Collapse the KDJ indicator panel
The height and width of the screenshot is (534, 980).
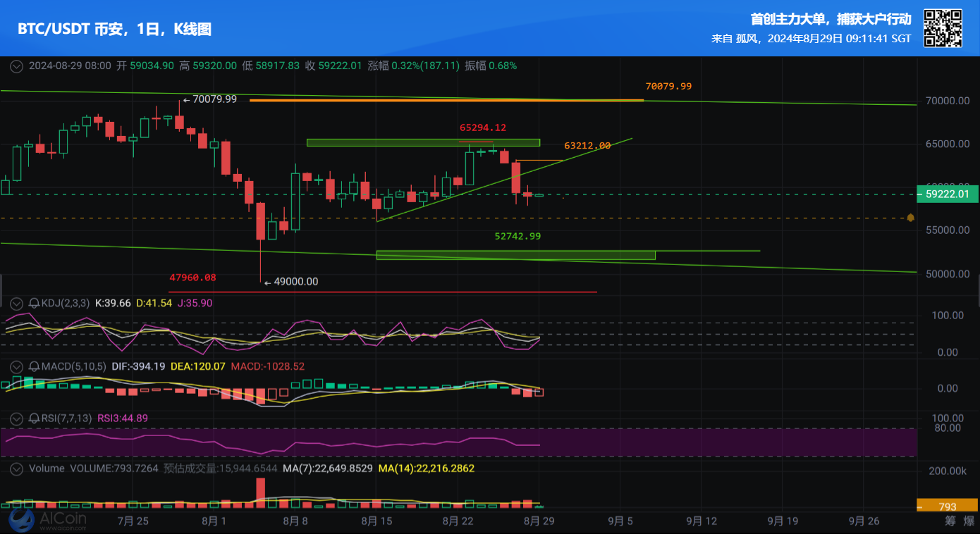tap(16, 304)
